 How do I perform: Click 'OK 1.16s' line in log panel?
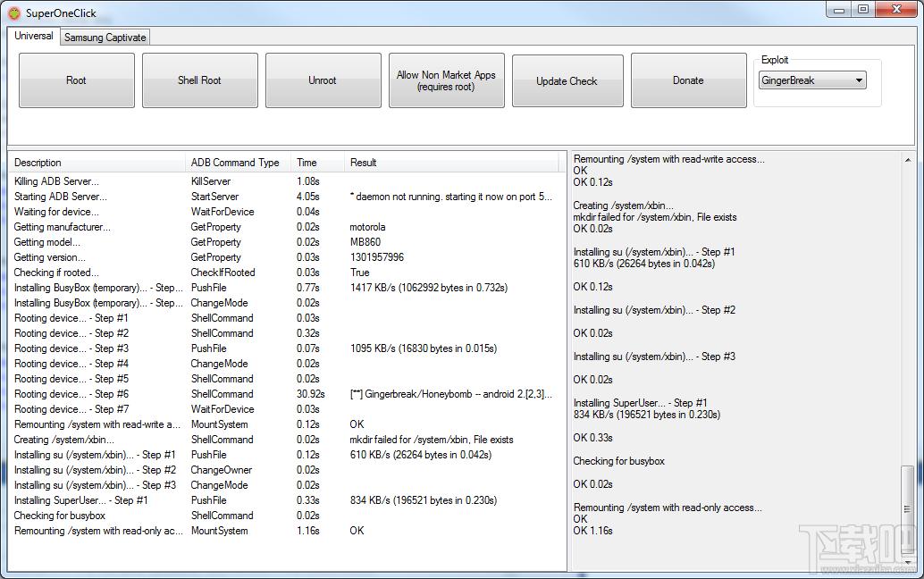592,531
